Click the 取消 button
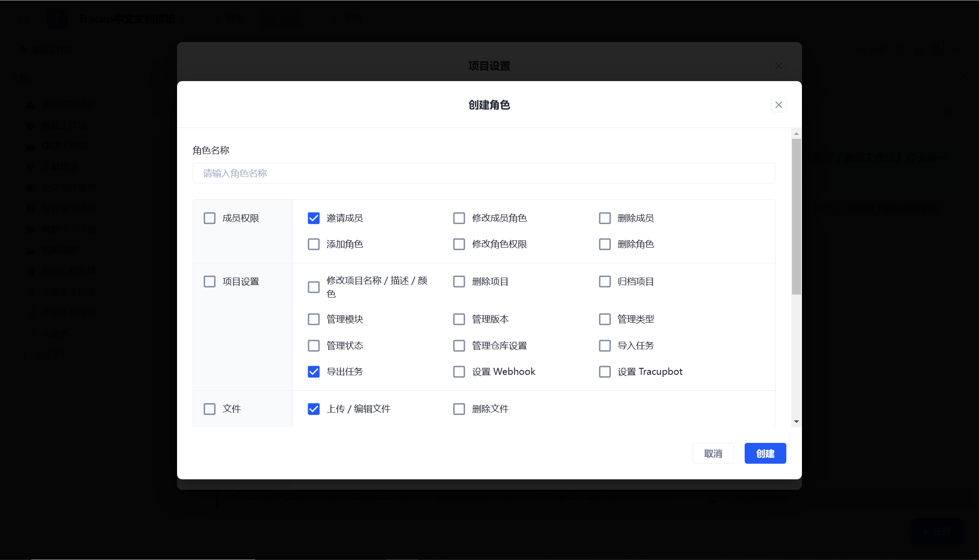Screen dimensions: 979x560 click(713, 453)
